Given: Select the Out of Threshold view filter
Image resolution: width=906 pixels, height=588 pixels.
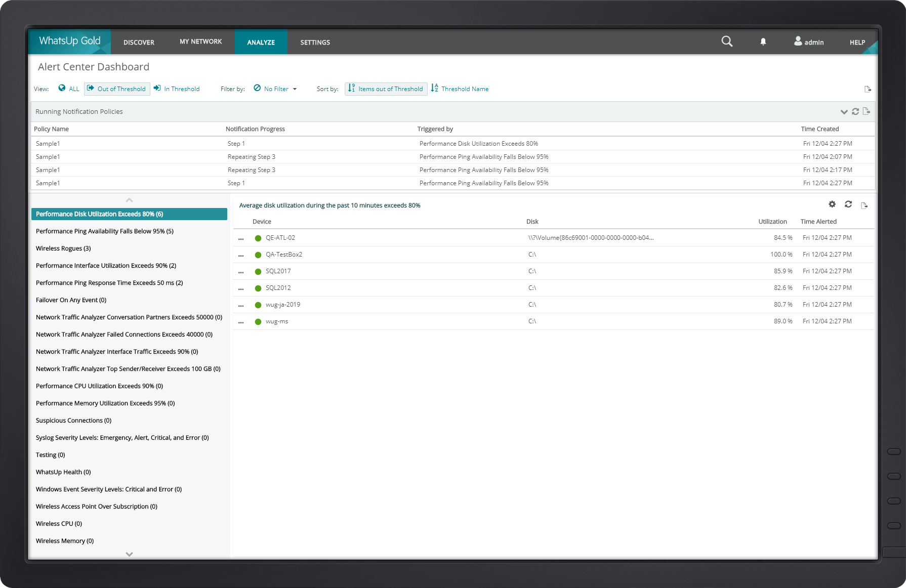Looking at the screenshot, I should point(116,89).
